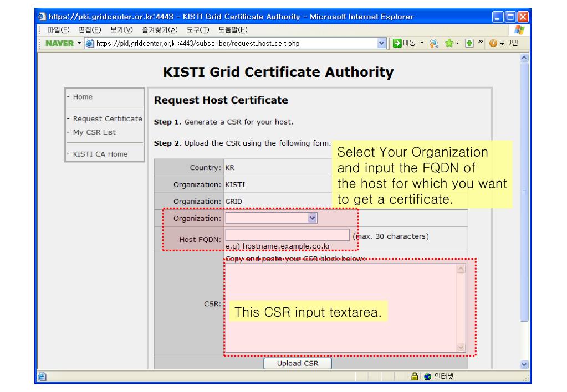The width and height of the screenshot is (567, 392).
Task: Open the dropdown arrow next to 이동
Action: tap(422, 43)
